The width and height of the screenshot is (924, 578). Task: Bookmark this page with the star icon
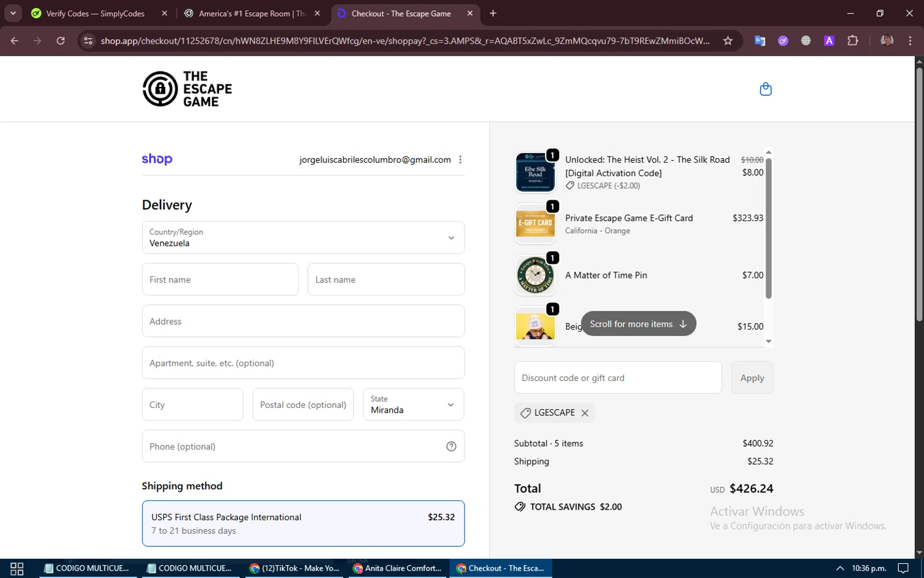[x=727, y=41]
